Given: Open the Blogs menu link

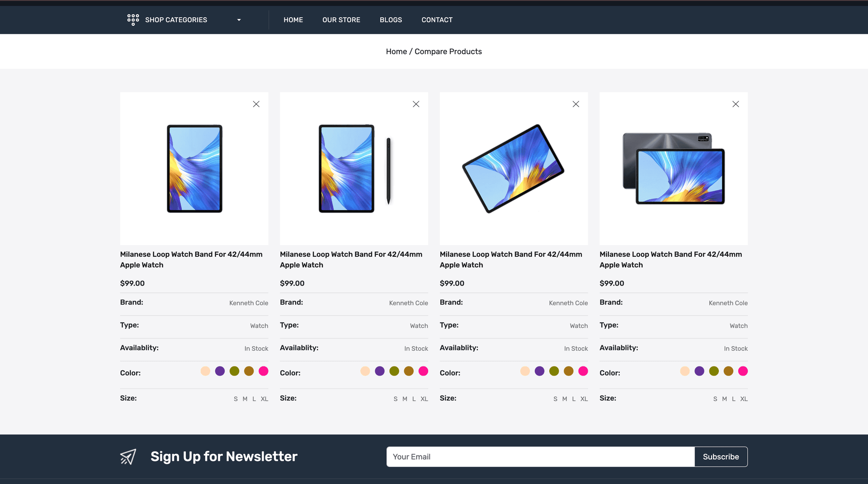Looking at the screenshot, I should (391, 20).
